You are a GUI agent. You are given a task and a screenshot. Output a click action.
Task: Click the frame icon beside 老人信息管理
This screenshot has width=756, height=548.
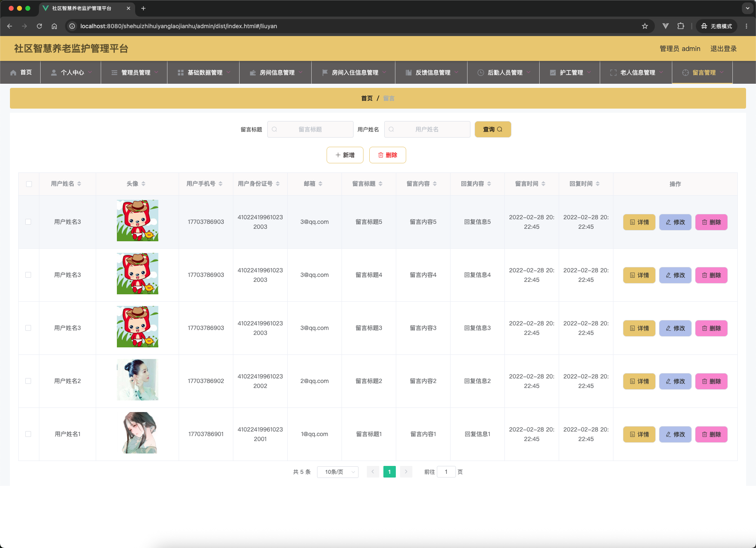[x=613, y=73]
